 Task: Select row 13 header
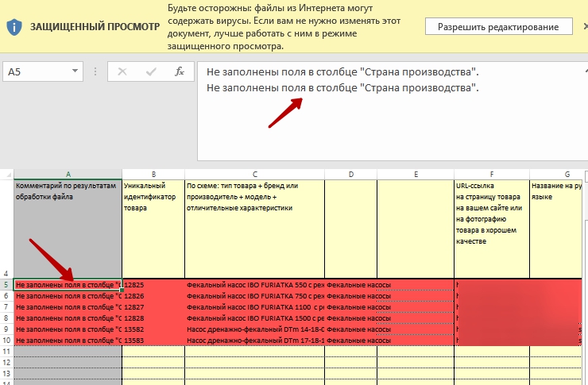pyautogui.click(x=6, y=374)
